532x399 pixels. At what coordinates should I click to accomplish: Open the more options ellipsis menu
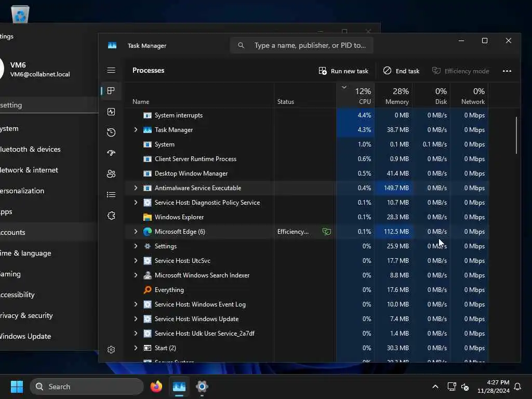[507, 71]
